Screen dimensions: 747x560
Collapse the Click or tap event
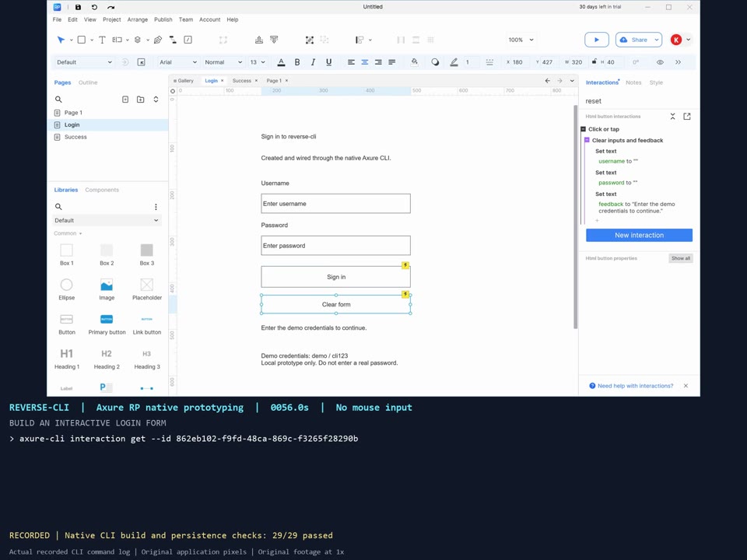tap(583, 129)
